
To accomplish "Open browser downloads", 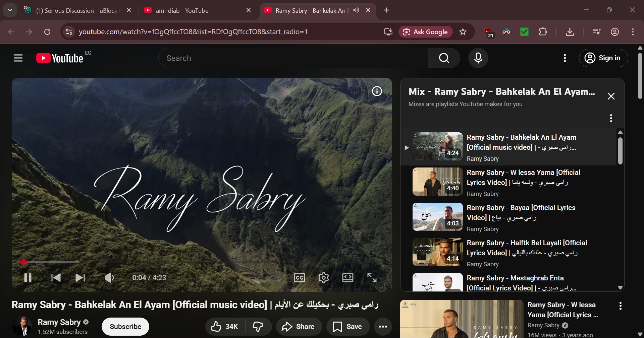I will pyautogui.click(x=570, y=32).
